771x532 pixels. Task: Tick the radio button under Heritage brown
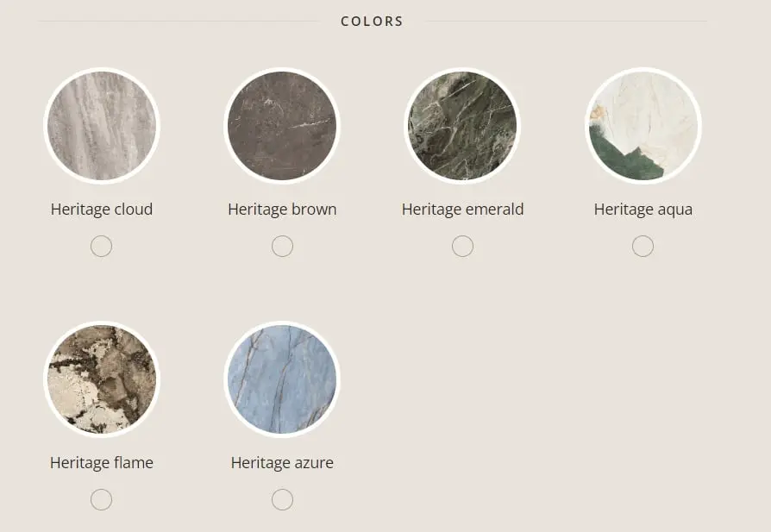(282, 247)
